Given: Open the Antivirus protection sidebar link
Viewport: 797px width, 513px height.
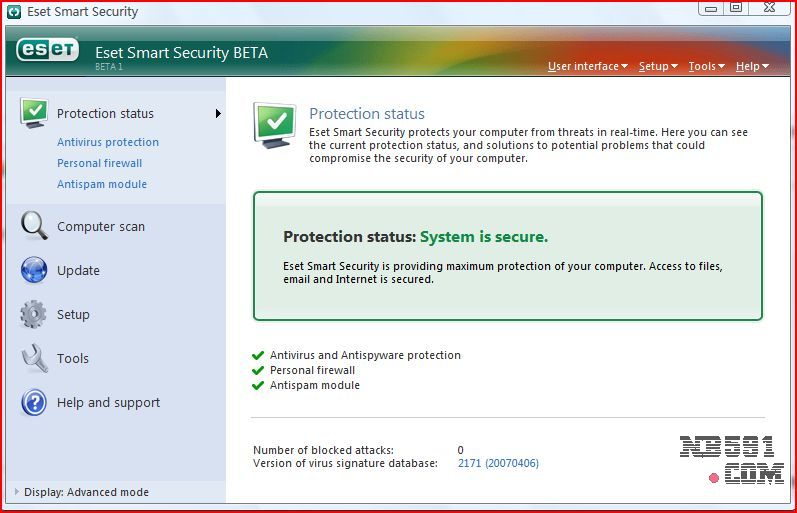Looking at the screenshot, I should pos(108,142).
